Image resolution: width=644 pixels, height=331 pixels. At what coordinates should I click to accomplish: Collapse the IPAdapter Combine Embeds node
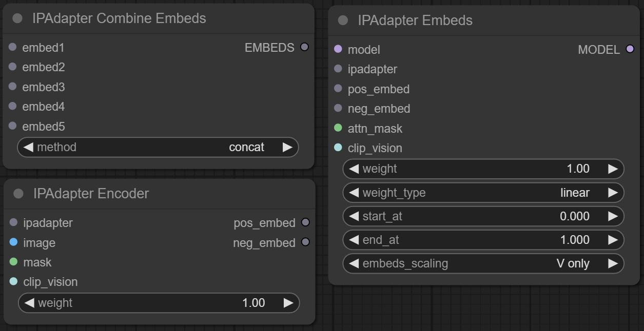(x=17, y=18)
